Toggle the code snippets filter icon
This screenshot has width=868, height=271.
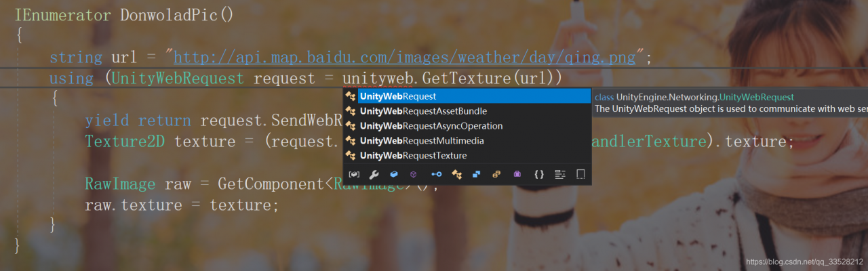[580, 174]
